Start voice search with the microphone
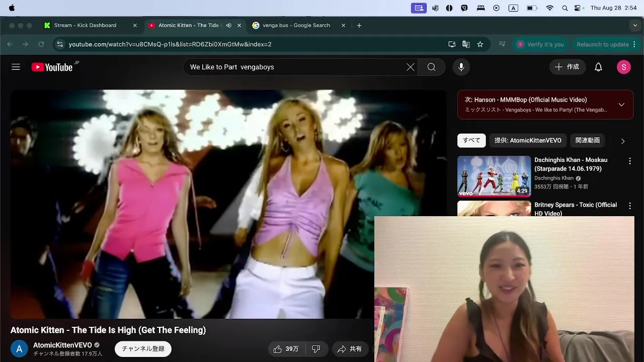This screenshot has height=362, width=644. 461,67
